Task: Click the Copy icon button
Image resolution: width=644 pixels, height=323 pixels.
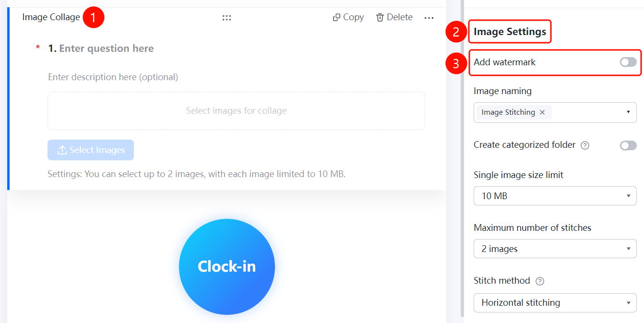Action: click(348, 17)
